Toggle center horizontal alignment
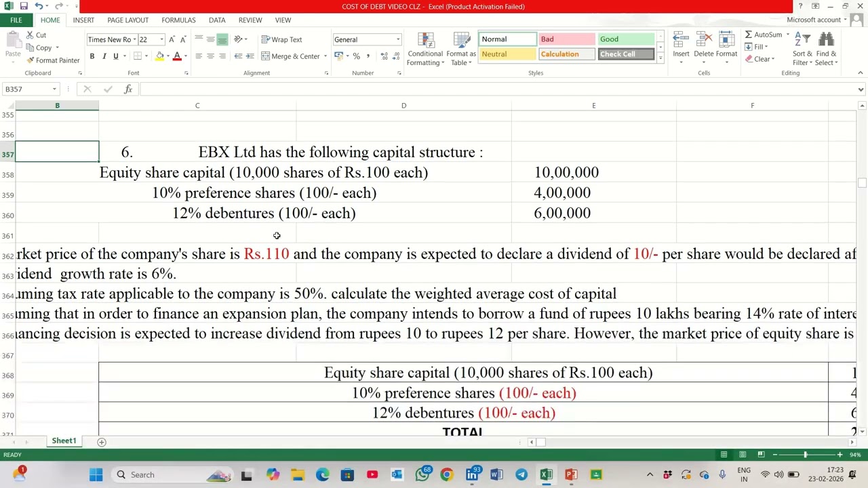The height and width of the screenshot is (488, 868). click(210, 56)
